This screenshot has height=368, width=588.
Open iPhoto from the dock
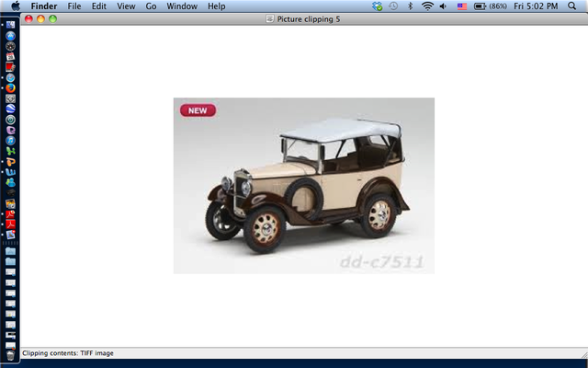(x=10, y=203)
